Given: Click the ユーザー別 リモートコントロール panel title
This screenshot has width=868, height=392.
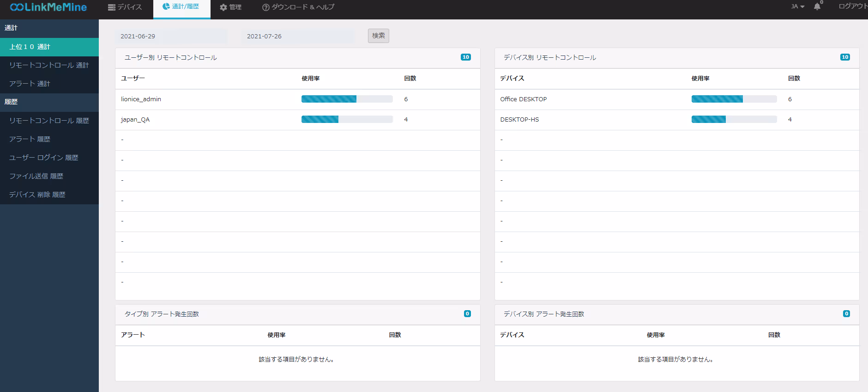Looking at the screenshot, I should [171, 57].
